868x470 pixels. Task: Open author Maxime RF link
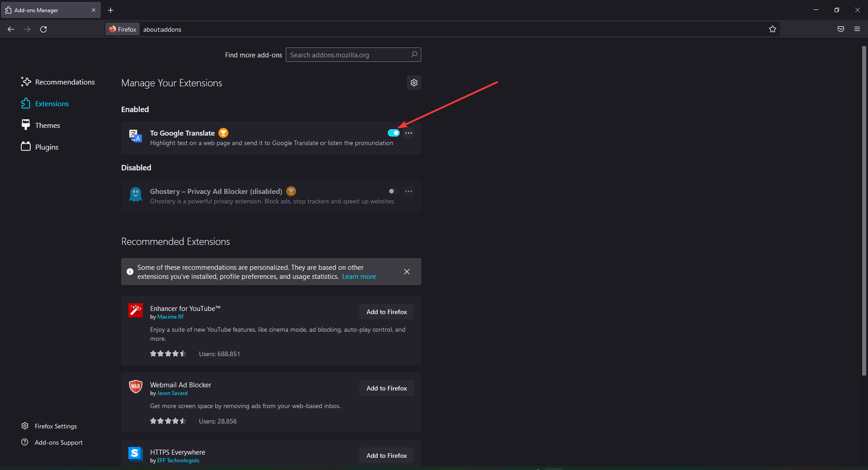coord(170,317)
